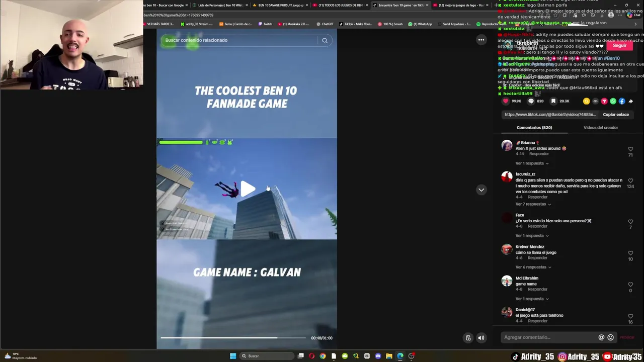Expand Ver 6 respuestas under Kreiver Mendez
The image size is (644, 362).
(x=533, y=267)
